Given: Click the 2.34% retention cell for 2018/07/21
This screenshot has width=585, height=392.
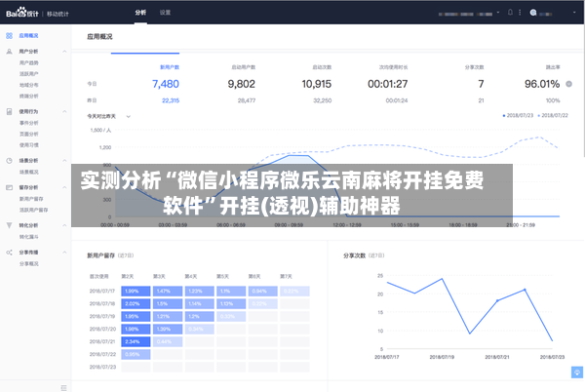Looking at the screenshot, I should (136, 341).
